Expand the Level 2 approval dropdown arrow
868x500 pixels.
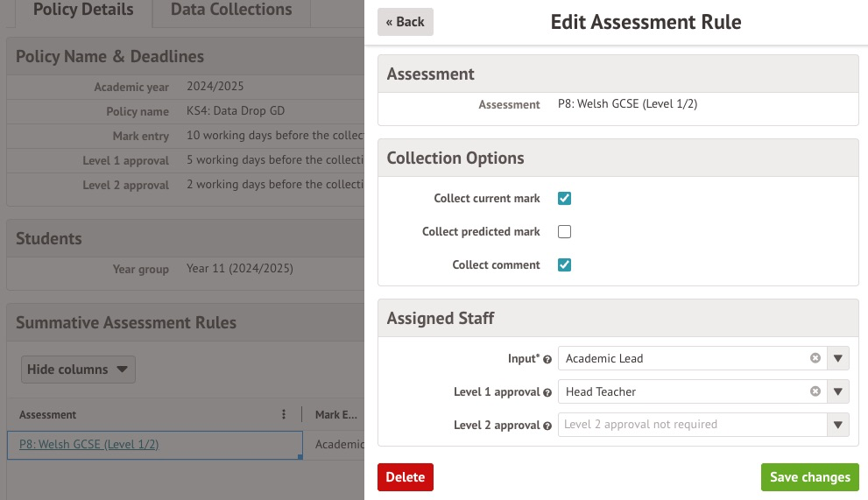point(838,425)
